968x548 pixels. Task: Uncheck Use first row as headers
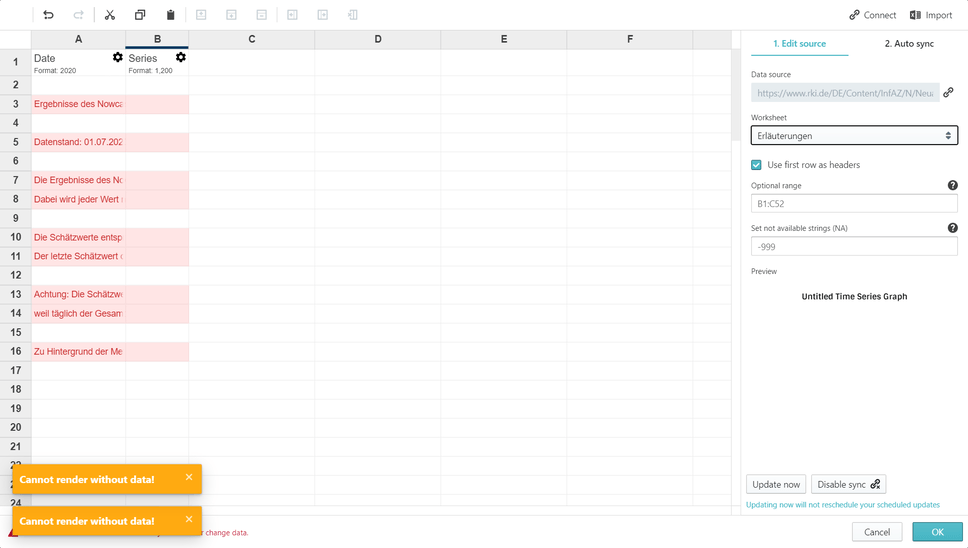[x=757, y=165]
